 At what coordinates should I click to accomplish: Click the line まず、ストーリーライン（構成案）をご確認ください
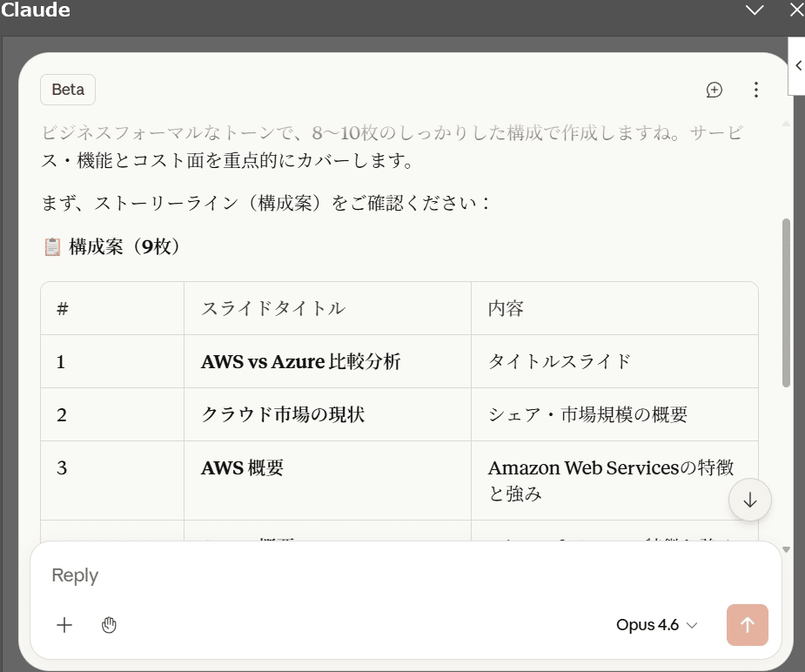point(265,203)
